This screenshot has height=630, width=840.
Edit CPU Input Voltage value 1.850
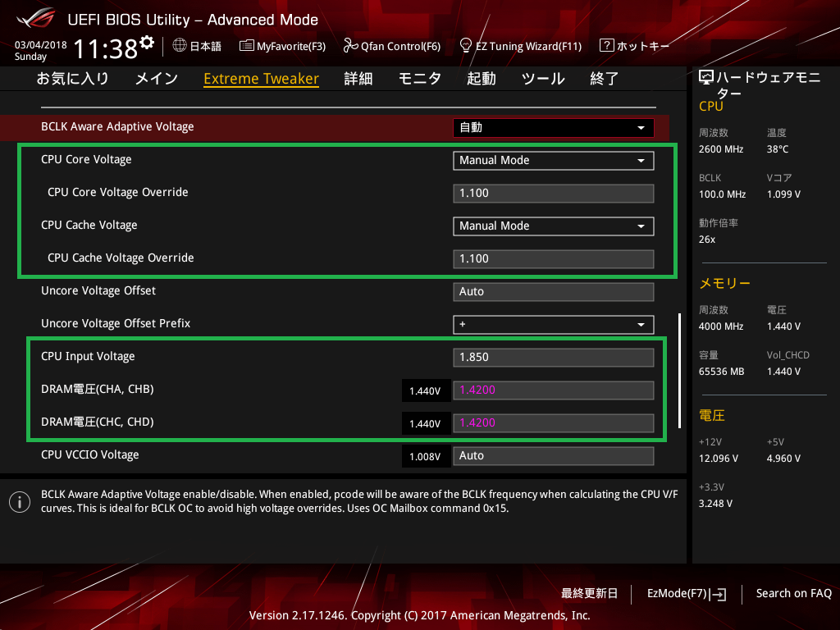click(554, 358)
